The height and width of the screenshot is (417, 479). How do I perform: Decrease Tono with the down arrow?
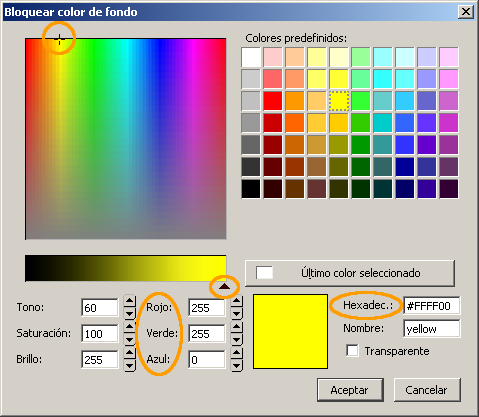click(130, 313)
